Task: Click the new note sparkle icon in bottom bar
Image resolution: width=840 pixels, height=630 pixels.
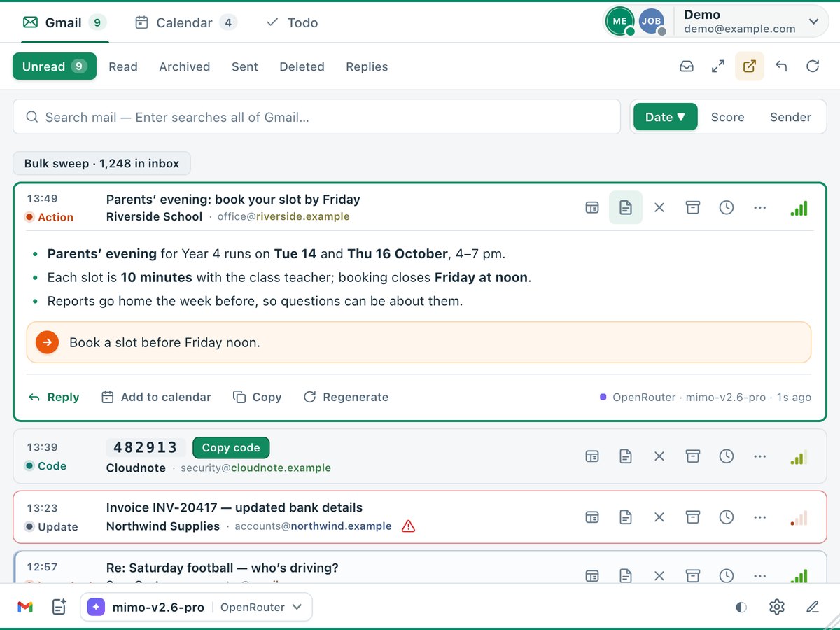Action: pyautogui.click(x=59, y=607)
